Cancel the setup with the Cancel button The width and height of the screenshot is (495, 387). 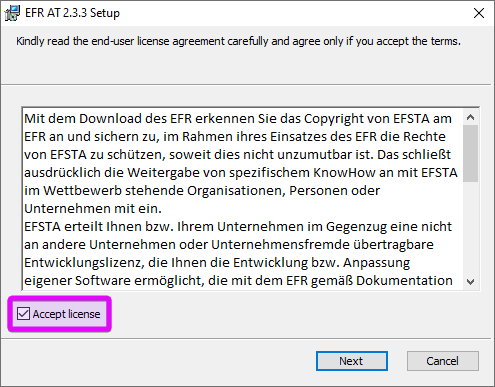[443, 361]
